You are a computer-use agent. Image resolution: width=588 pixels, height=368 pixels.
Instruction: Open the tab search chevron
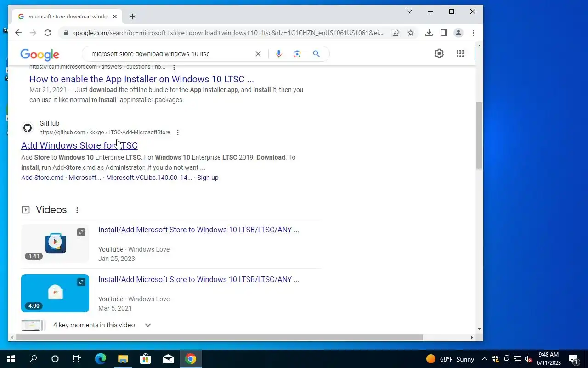(409, 11)
